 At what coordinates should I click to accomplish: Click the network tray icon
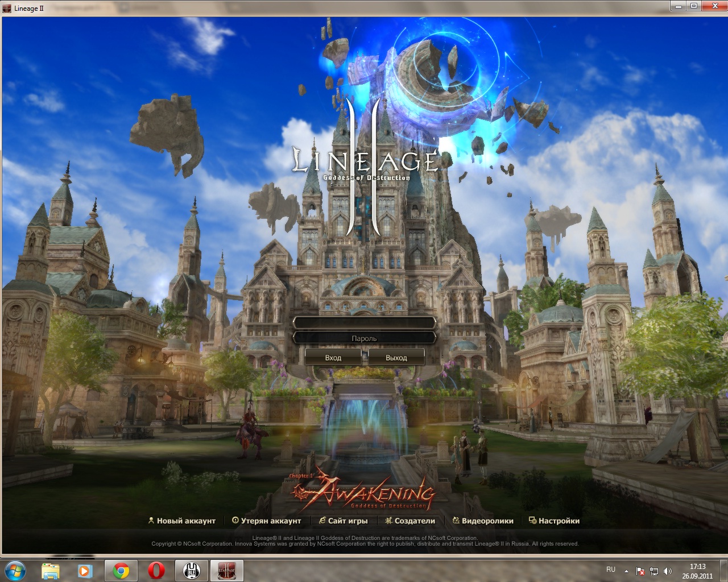[x=654, y=571]
